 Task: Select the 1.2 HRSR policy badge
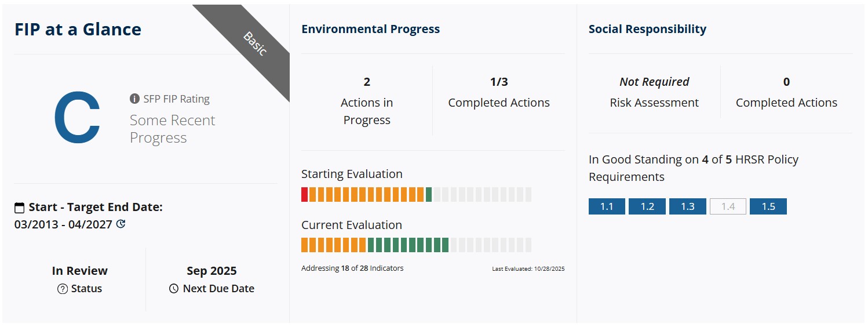pos(647,206)
